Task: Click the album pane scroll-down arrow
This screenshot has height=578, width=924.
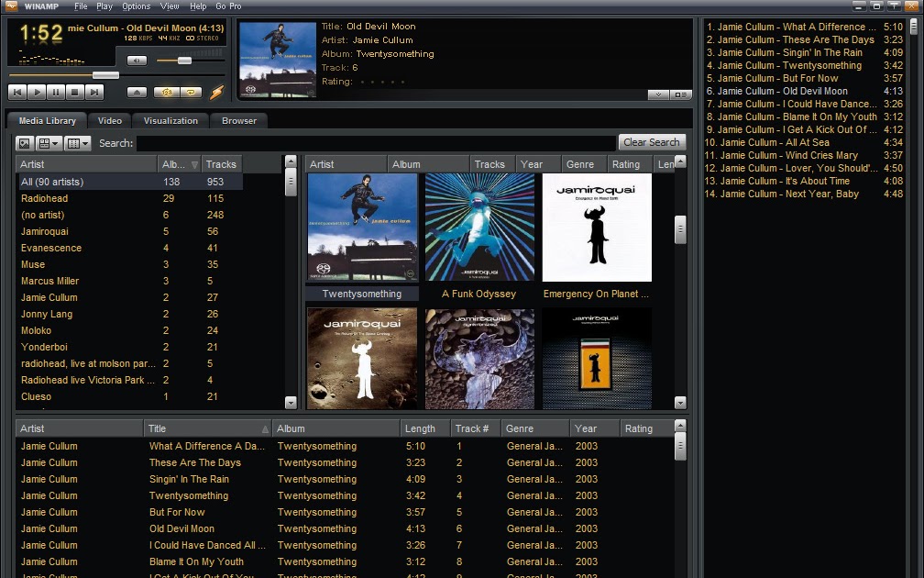Action: click(x=680, y=403)
